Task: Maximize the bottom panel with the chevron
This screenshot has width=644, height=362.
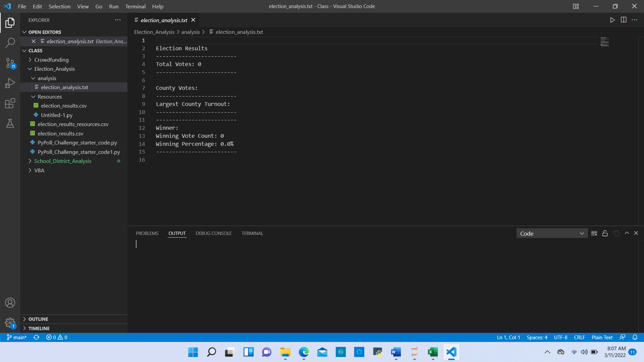Action: pos(626,233)
